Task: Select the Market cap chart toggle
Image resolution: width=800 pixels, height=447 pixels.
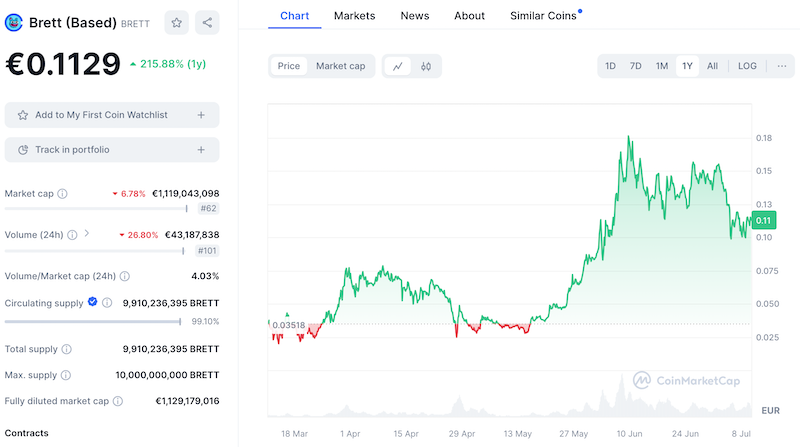Action: pyautogui.click(x=340, y=66)
